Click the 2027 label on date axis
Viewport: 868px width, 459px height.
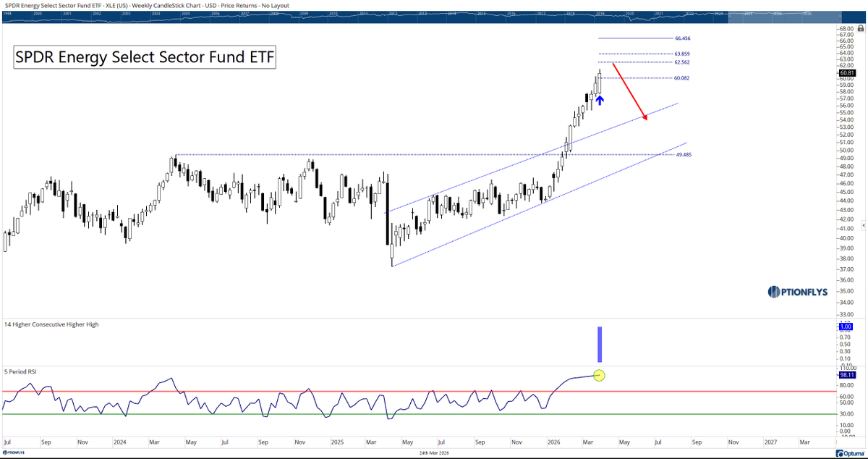click(772, 441)
